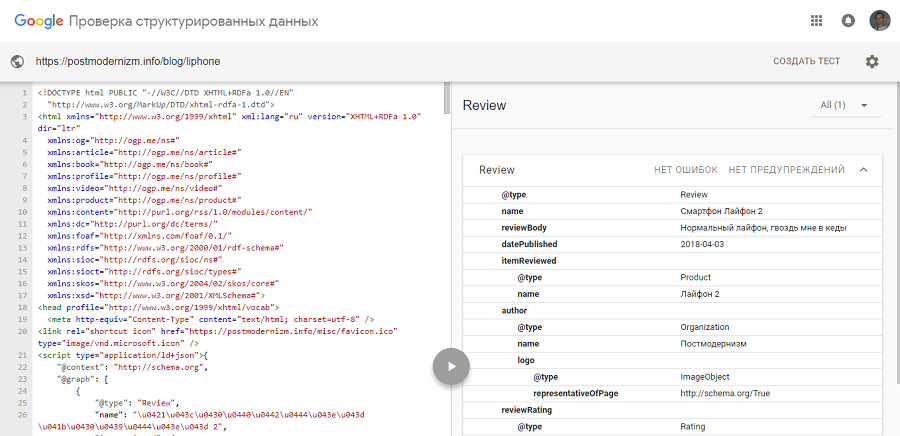Run the test with the play button
The width and height of the screenshot is (900, 436).
point(451,366)
